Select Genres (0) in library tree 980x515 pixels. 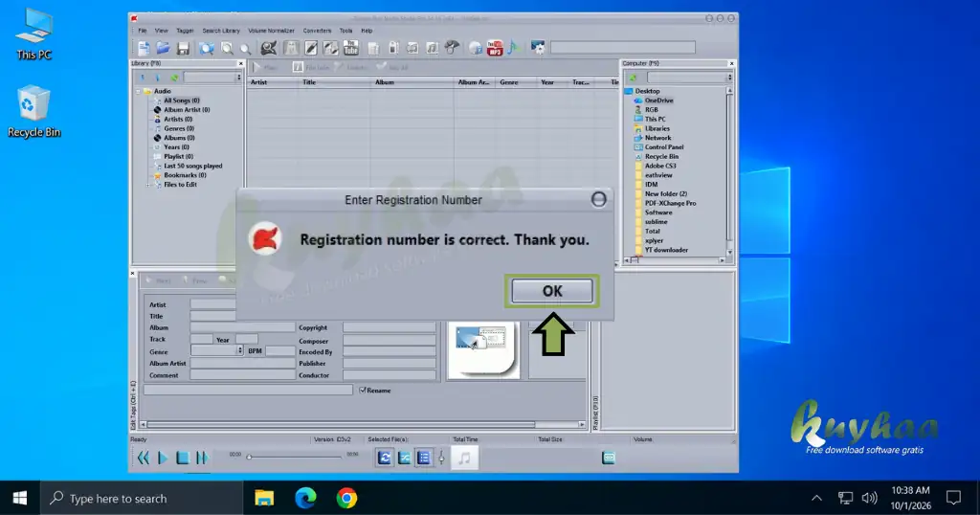pos(179,128)
